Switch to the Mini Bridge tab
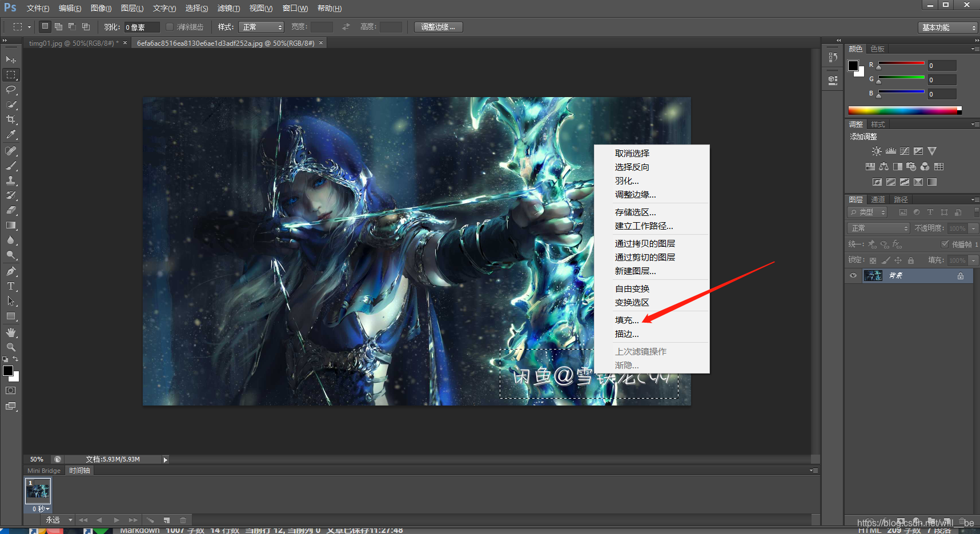 click(44, 471)
